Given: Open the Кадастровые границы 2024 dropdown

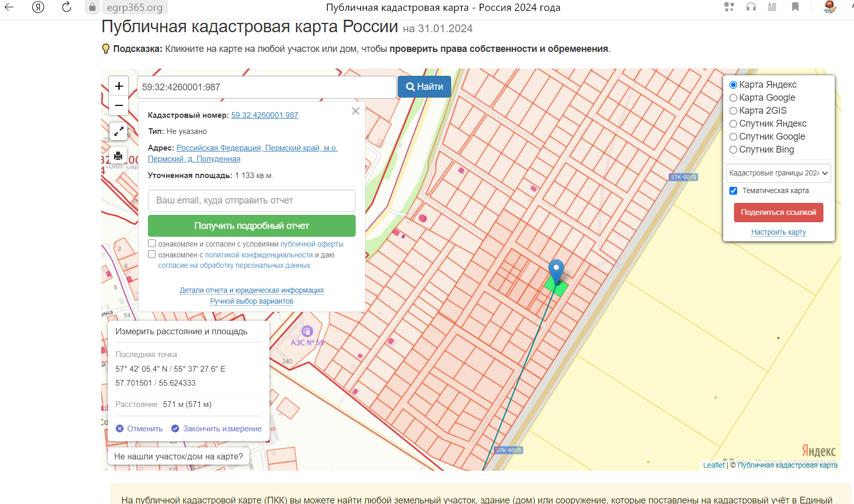Looking at the screenshot, I should click(x=779, y=173).
